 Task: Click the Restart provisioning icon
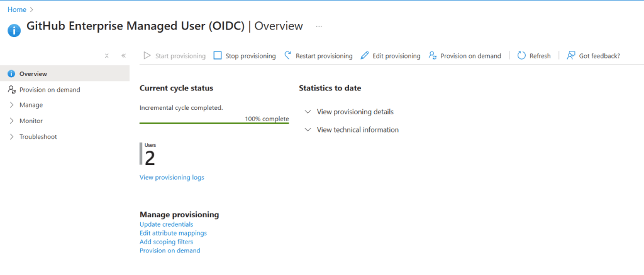(288, 56)
